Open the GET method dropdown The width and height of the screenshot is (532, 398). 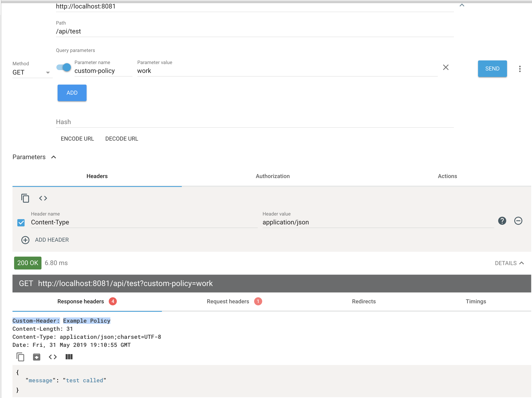coord(31,73)
